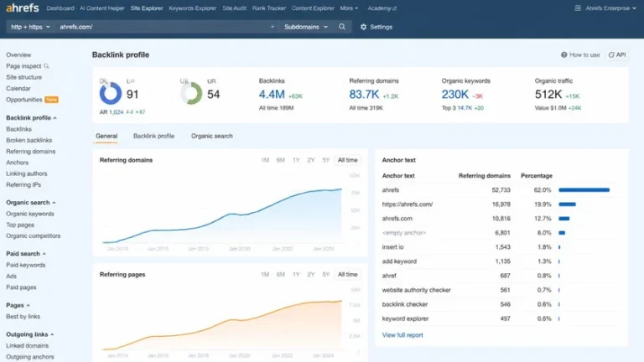Click the Top 3 14.7K value
This screenshot has width=644, height=362.
point(465,108)
